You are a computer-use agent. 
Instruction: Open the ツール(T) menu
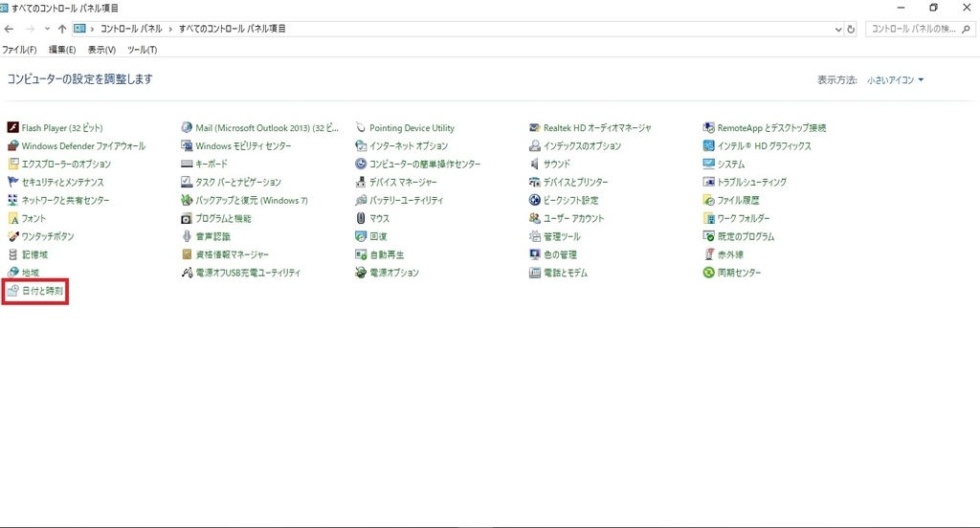click(142, 50)
